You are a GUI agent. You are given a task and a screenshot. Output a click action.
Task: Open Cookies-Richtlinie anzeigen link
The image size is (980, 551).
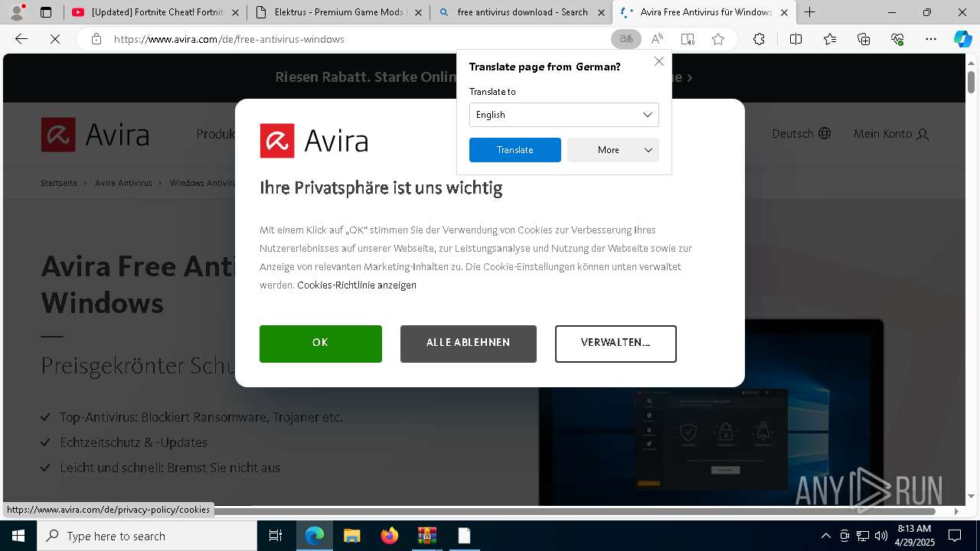tap(357, 285)
